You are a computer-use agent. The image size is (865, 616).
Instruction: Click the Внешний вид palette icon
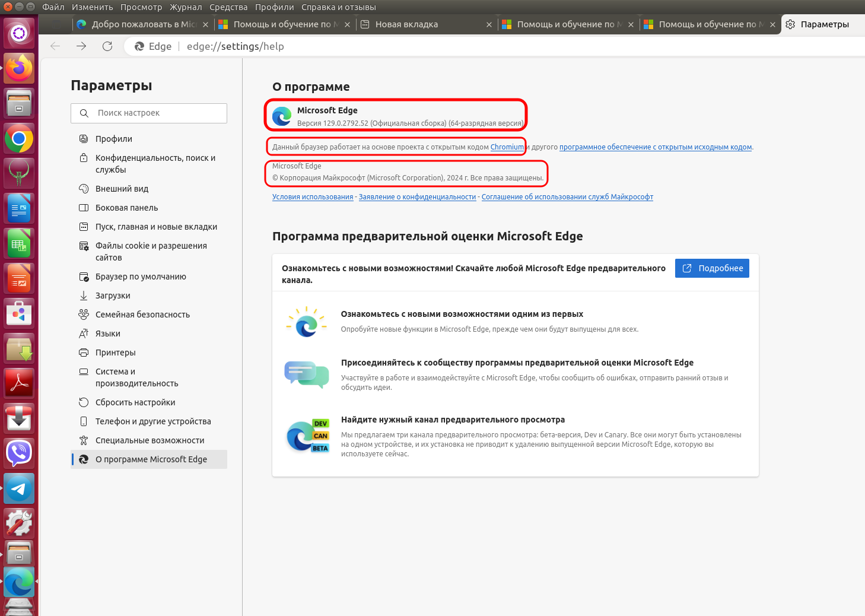pyautogui.click(x=84, y=189)
